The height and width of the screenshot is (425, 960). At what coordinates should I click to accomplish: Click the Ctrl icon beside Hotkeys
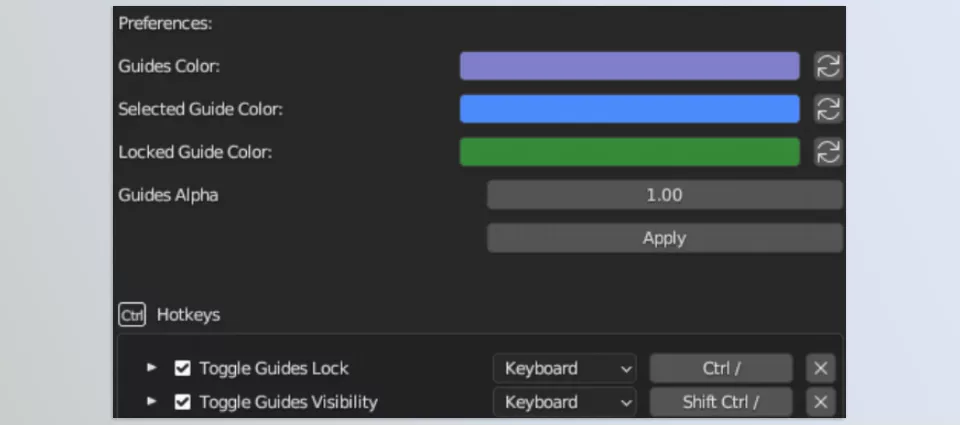(x=132, y=315)
